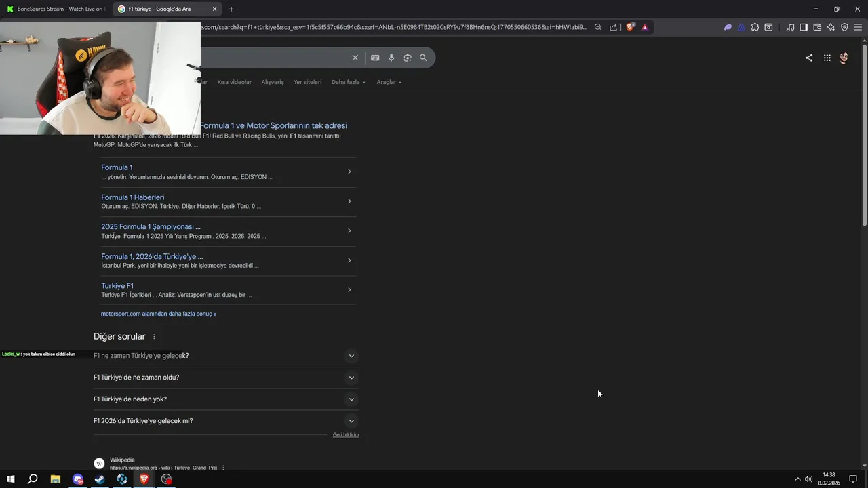868x488 pixels.
Task: Show hidden system tray icons
Action: (797, 479)
